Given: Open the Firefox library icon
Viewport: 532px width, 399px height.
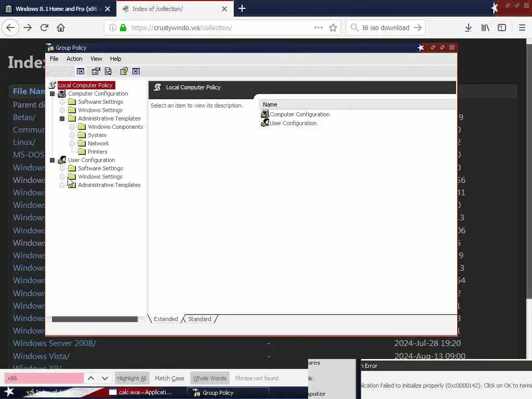Looking at the screenshot, I should pos(485,28).
